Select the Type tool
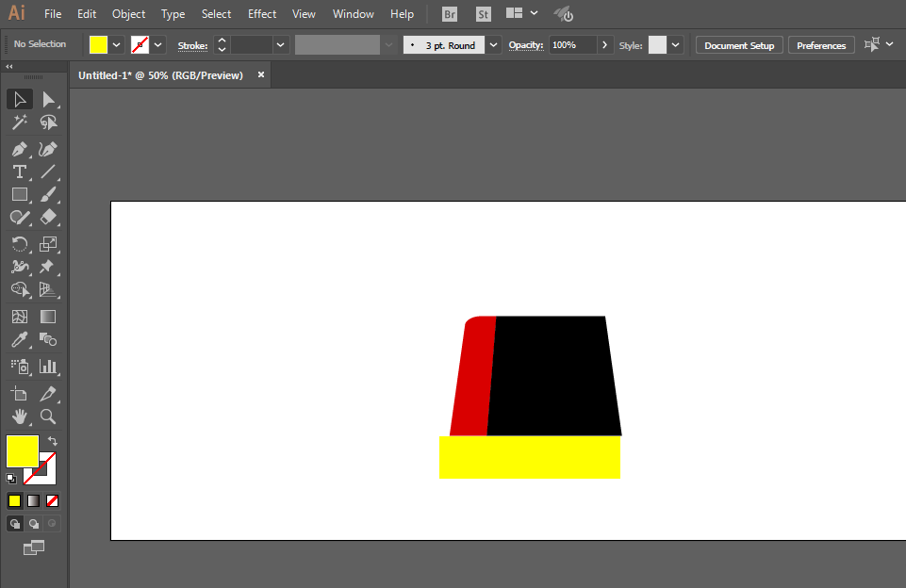 pyautogui.click(x=20, y=171)
